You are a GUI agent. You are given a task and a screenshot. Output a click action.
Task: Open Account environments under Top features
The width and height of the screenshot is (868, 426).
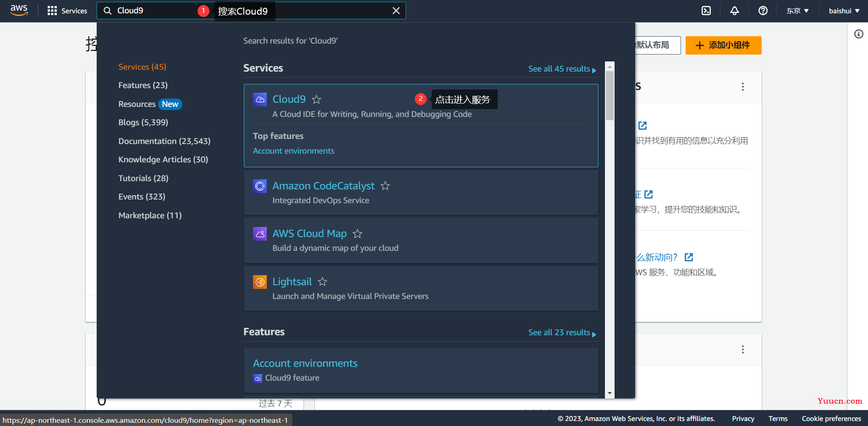294,151
